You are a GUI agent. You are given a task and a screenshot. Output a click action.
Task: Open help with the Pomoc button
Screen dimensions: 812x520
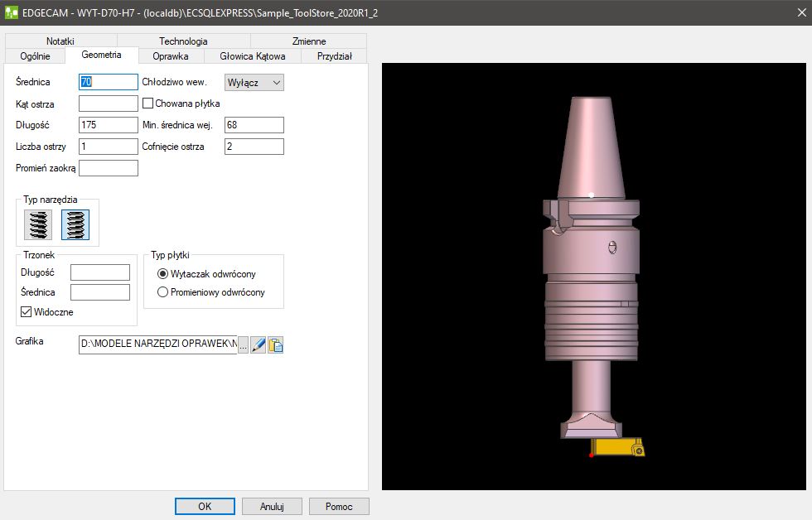click(x=339, y=507)
